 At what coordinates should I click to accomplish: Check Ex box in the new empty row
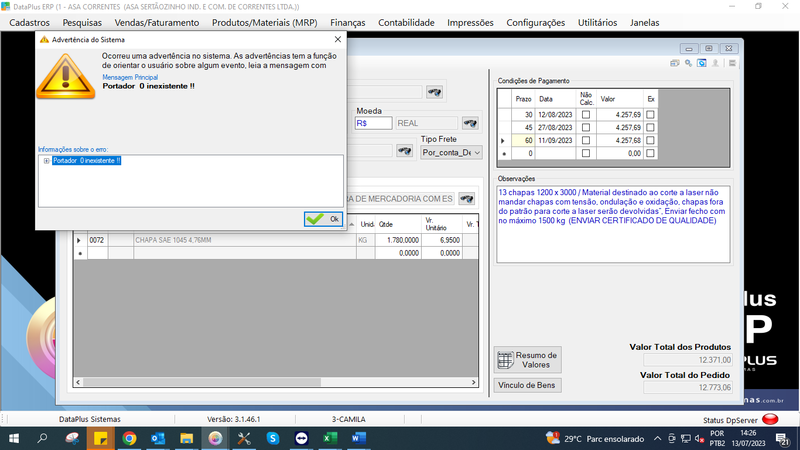pos(650,153)
